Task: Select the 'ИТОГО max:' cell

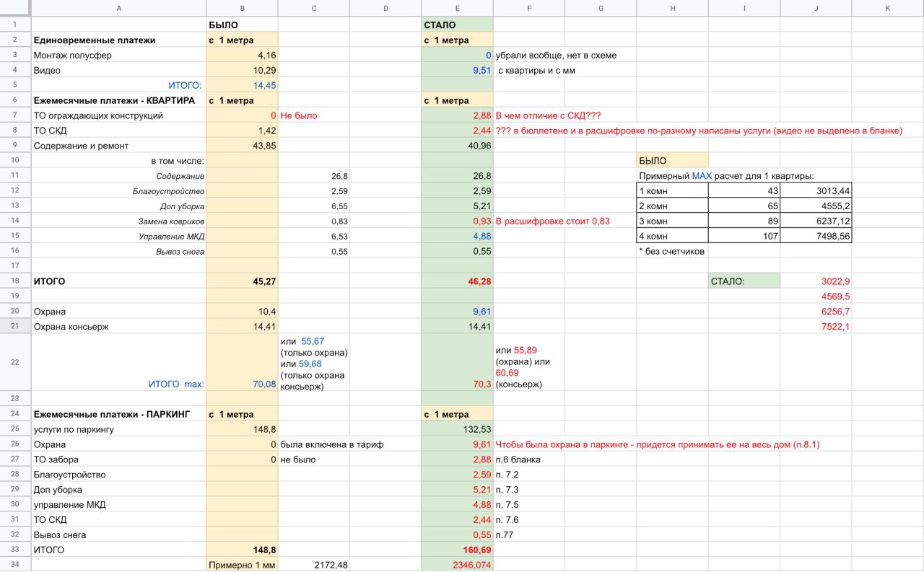Action: coord(118,363)
